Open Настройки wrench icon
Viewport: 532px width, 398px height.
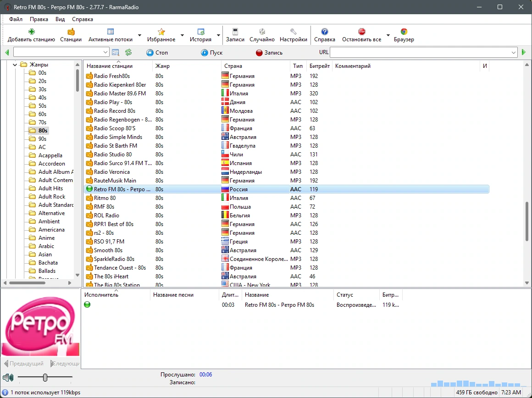[293, 32]
